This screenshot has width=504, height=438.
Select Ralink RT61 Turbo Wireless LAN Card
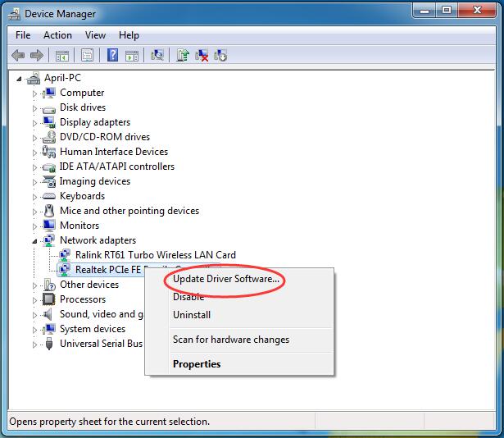point(156,255)
